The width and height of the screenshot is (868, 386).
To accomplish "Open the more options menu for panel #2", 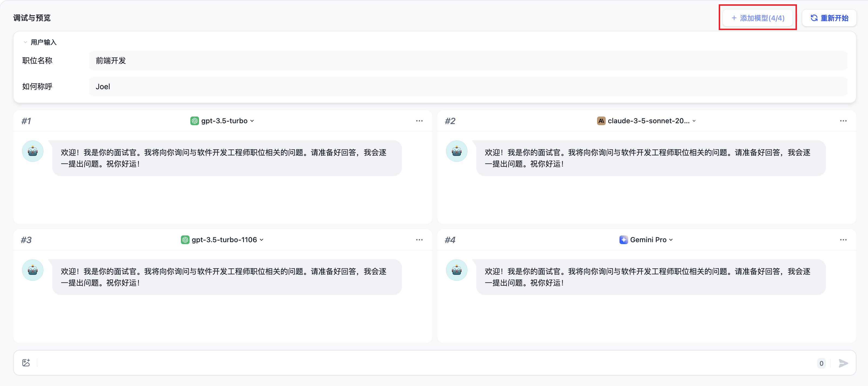I will click(843, 121).
